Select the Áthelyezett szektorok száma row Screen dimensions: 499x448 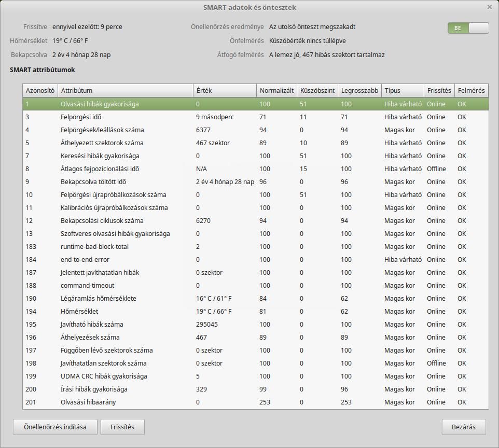[256, 143]
